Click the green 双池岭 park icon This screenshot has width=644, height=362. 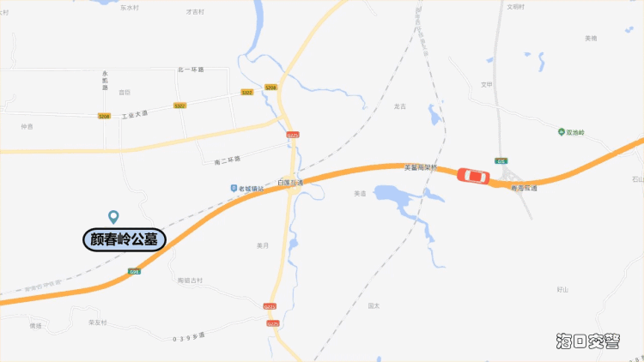click(561, 132)
